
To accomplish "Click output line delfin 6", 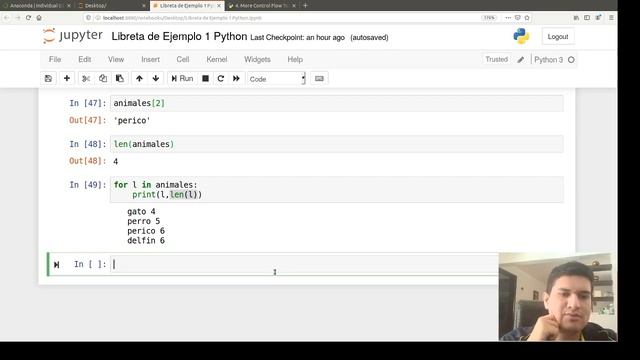I will (x=146, y=241).
